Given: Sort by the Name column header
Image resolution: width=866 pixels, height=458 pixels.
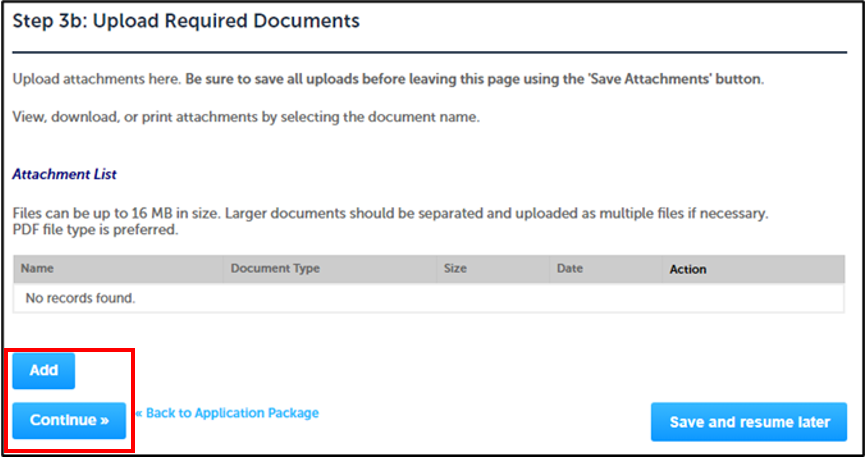Looking at the screenshot, I should click(37, 269).
